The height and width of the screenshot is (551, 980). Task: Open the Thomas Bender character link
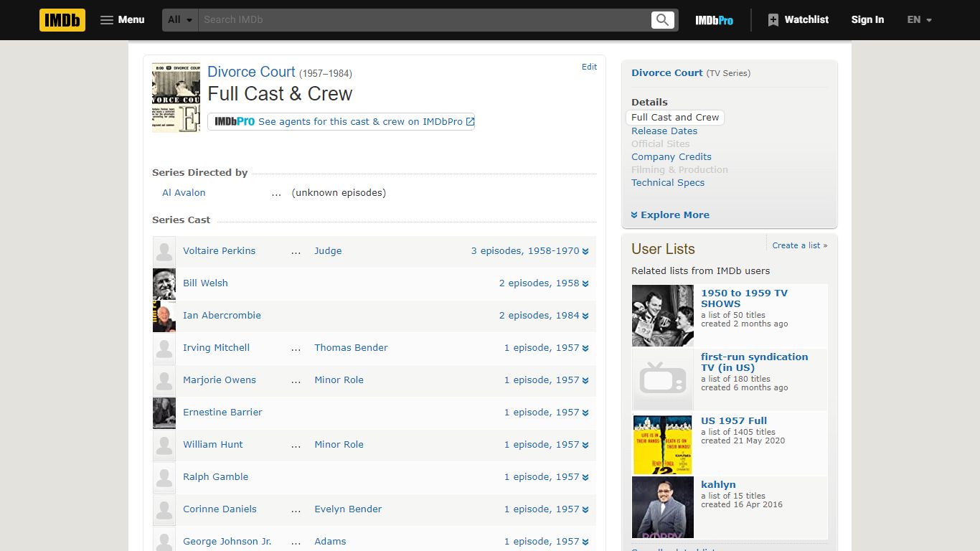[x=351, y=348]
